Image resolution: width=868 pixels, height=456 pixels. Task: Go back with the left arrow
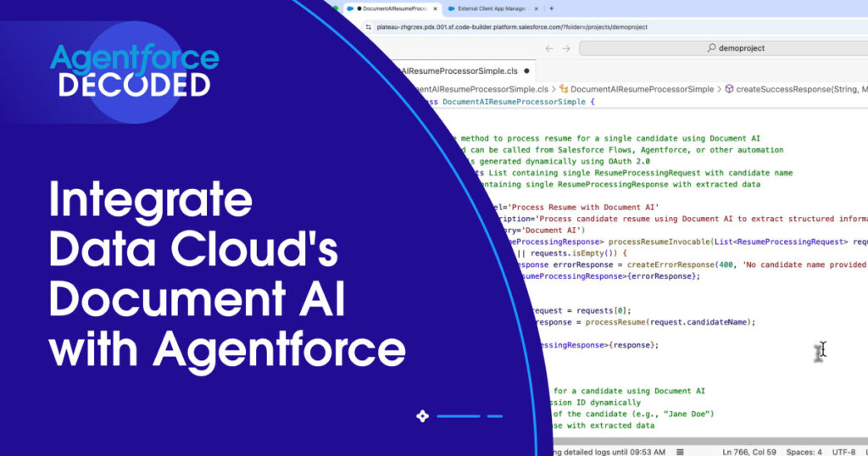coord(548,48)
